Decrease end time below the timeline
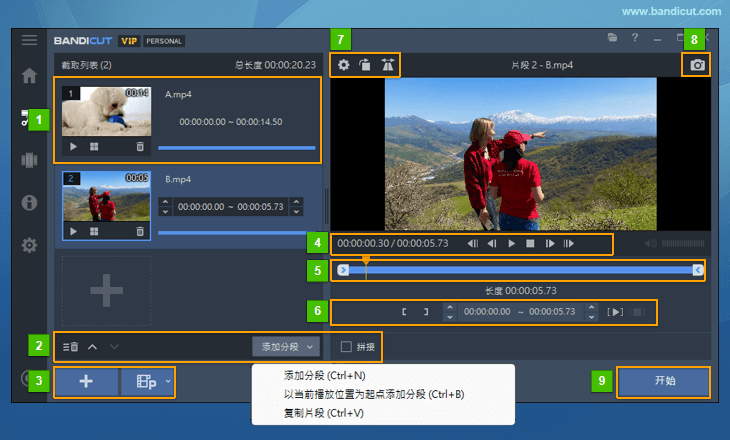730x440 pixels. 591,317
